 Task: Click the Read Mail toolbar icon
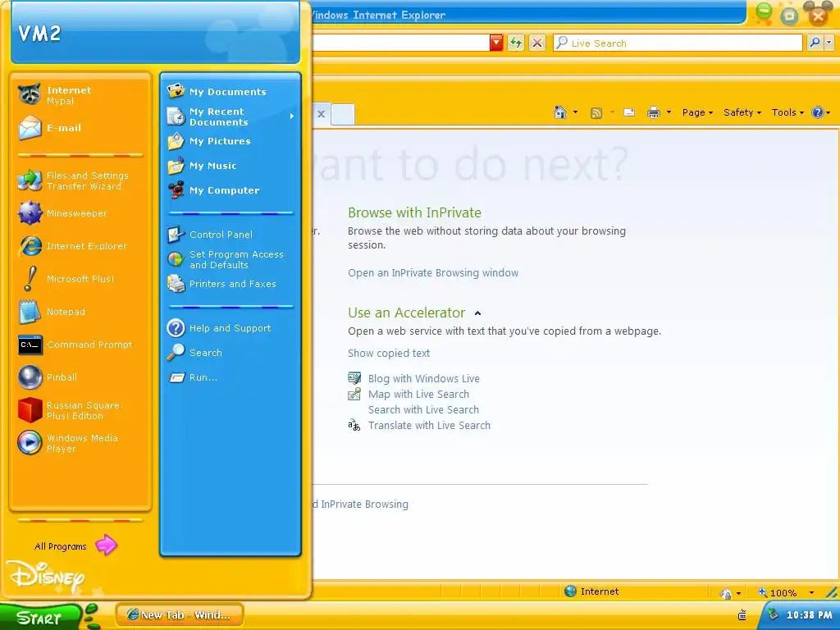pyautogui.click(x=629, y=112)
